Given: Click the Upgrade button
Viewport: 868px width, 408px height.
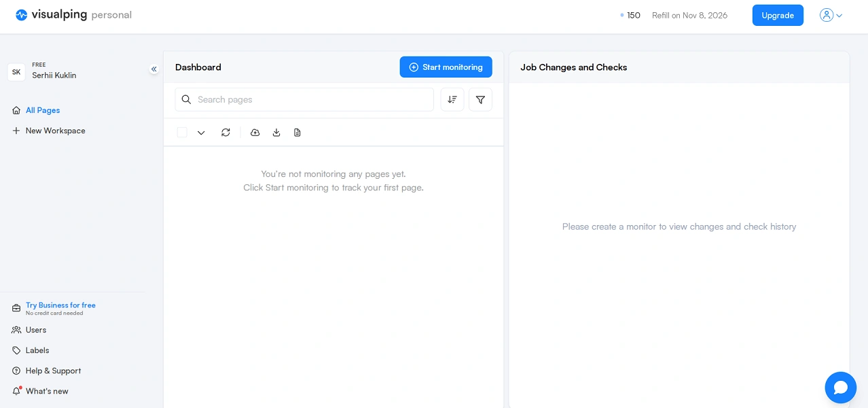Looking at the screenshot, I should (x=778, y=16).
